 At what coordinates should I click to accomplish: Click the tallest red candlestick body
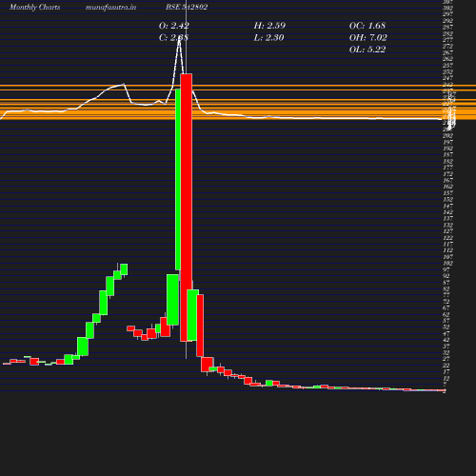(x=187, y=208)
